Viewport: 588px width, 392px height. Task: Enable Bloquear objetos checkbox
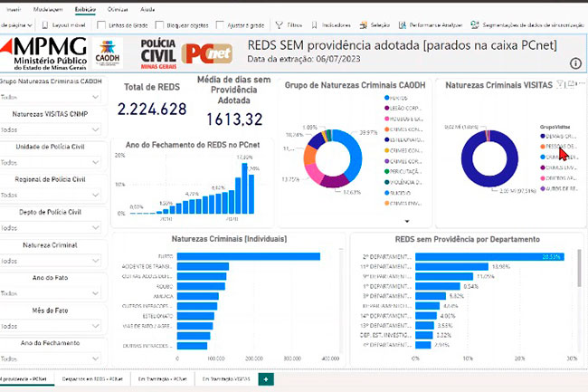(159, 25)
